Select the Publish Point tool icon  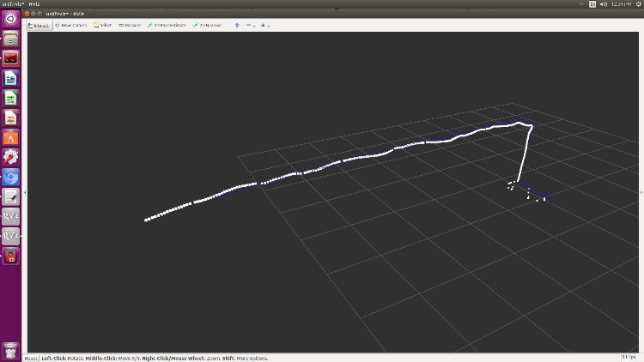(237, 26)
